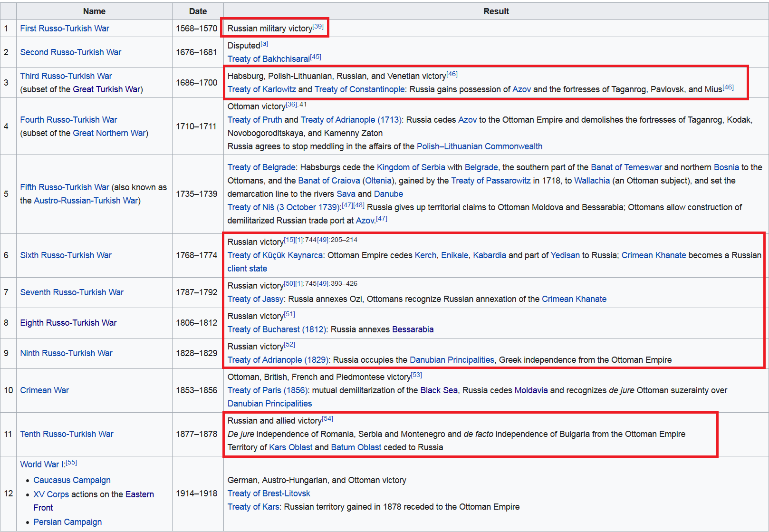This screenshot has height=532, width=769.
Task: Follow the Danube river link
Action: 388,194
